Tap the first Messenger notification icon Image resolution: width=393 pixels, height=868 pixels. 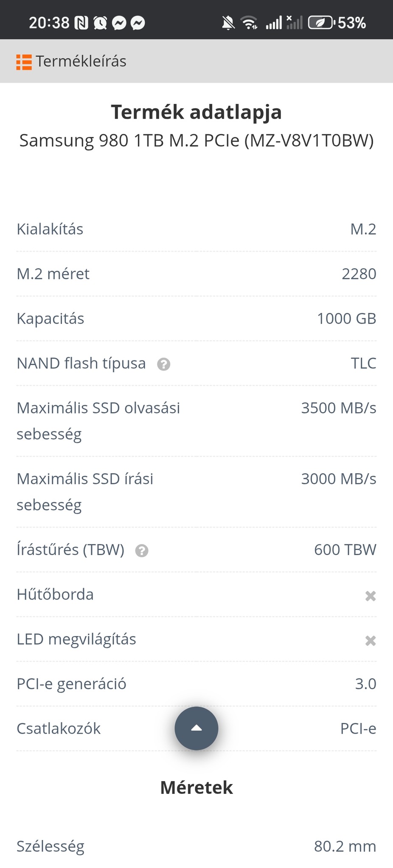tap(119, 23)
